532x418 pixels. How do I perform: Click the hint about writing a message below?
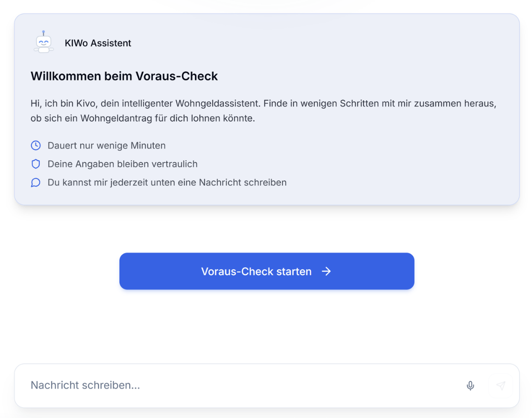tap(167, 182)
